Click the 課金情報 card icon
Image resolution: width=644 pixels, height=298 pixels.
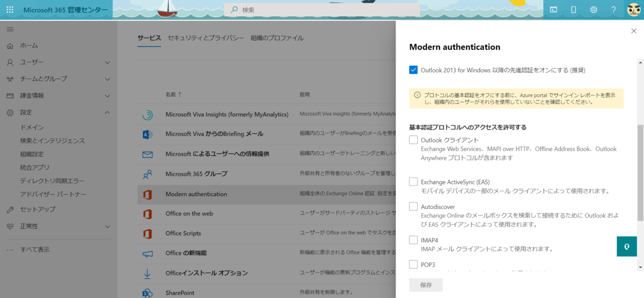pos(10,95)
